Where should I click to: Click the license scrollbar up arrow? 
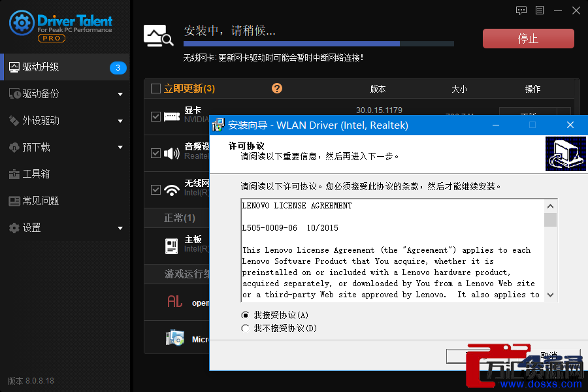coord(550,206)
